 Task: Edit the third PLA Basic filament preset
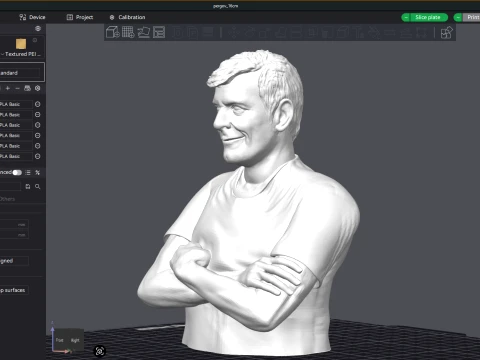(38, 125)
